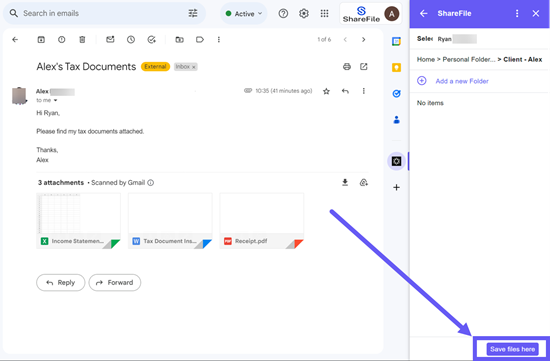Reply using the arrow icon near timestamp
550x361 pixels.
(x=345, y=91)
